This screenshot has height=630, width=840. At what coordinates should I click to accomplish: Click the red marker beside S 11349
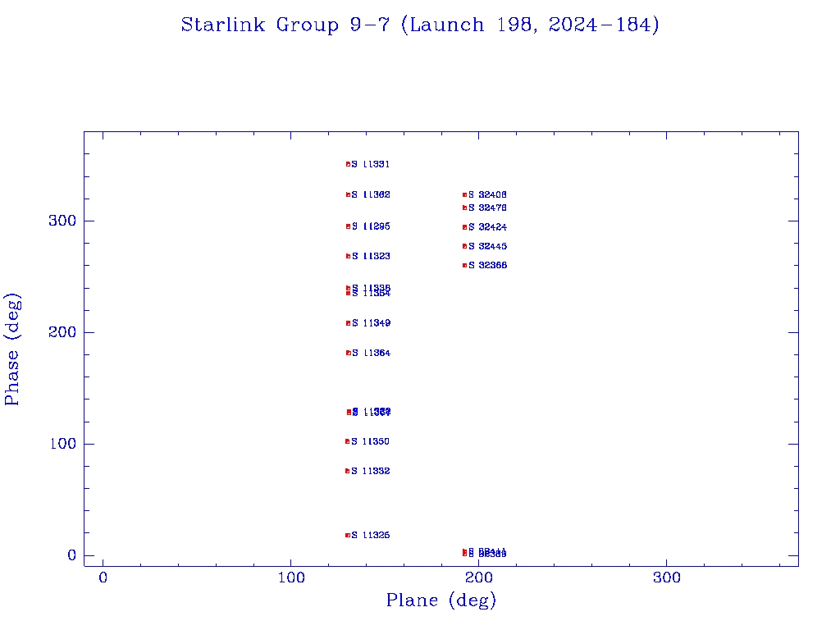pyautogui.click(x=348, y=323)
